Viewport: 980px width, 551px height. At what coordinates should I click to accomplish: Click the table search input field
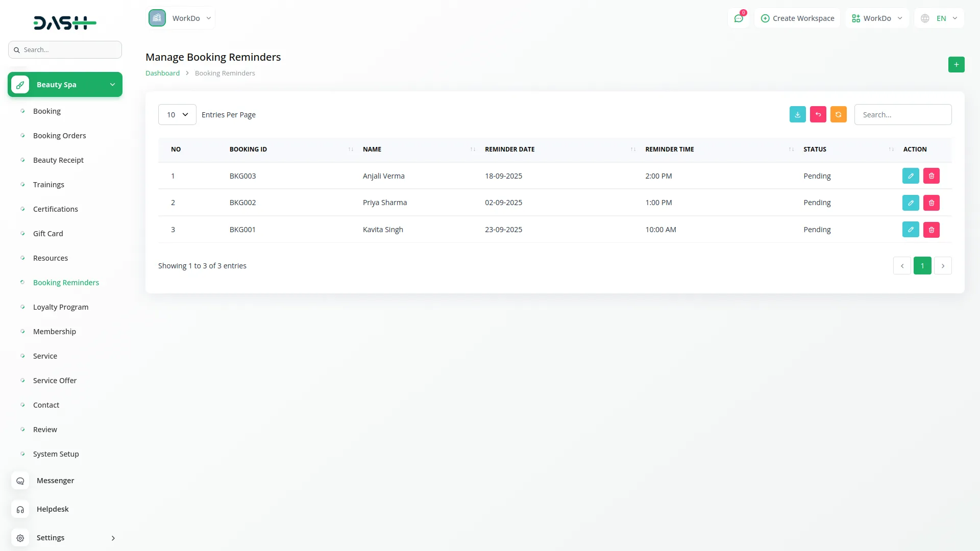[902, 115]
